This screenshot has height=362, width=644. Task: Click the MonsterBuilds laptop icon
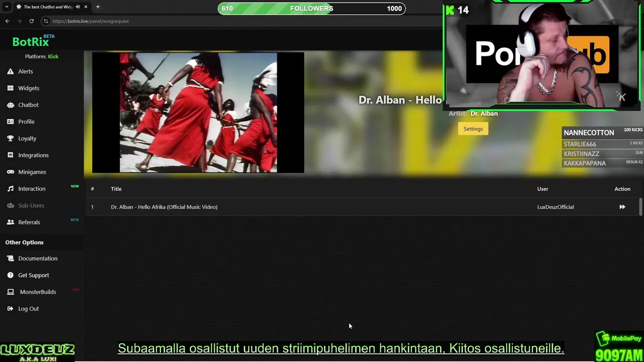[10, 292]
